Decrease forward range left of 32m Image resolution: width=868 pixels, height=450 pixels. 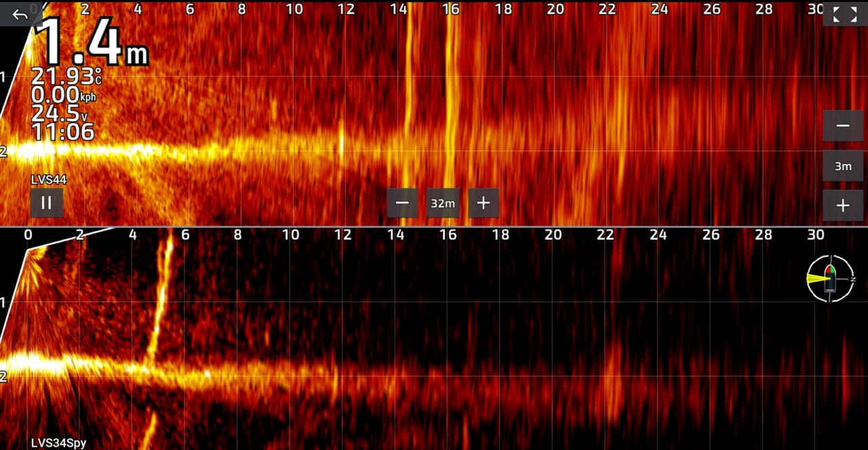tap(403, 203)
